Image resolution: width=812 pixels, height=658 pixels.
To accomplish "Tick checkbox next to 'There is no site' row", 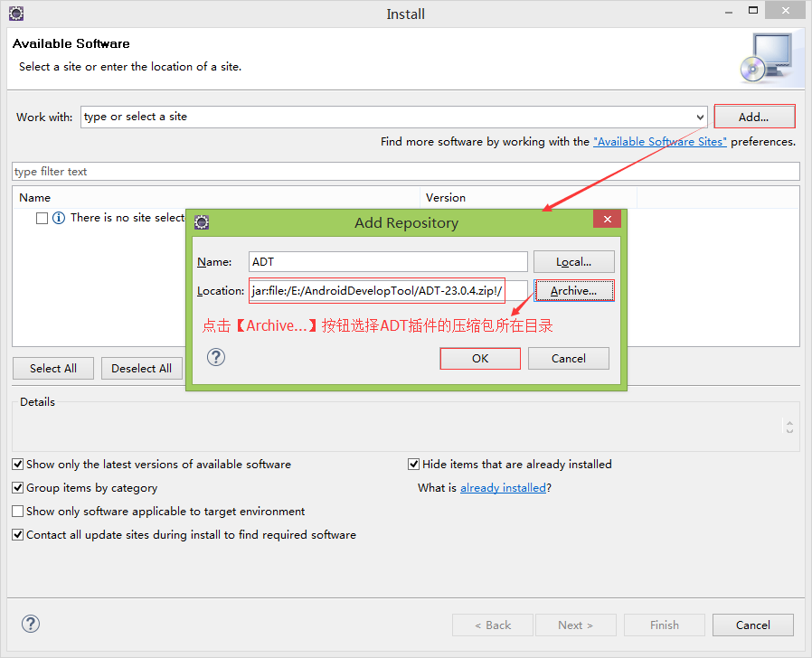I will (42, 218).
